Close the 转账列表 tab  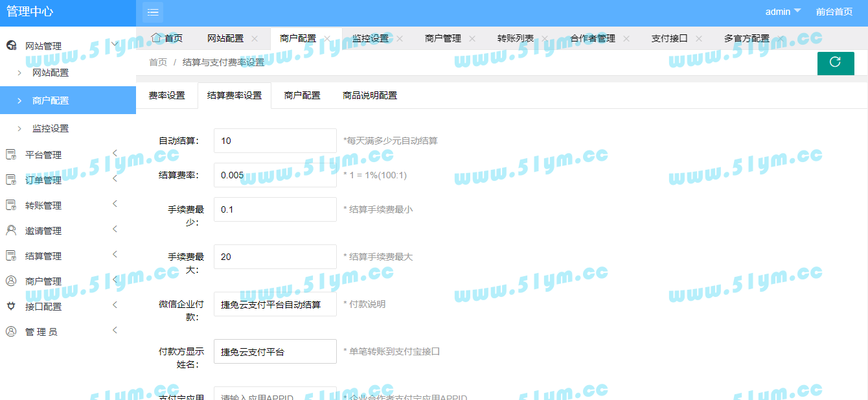coord(545,38)
